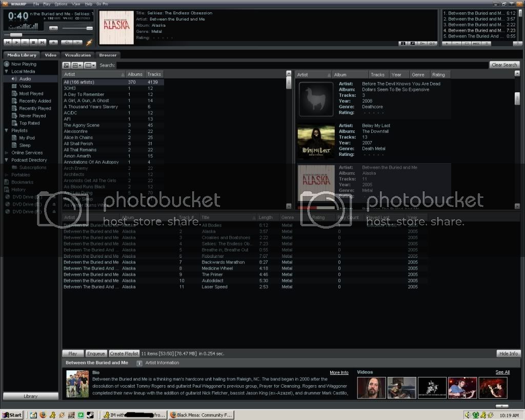The image size is (525, 420).
Task: Collapse the Podcast Directory tree node
Action: click(6, 160)
